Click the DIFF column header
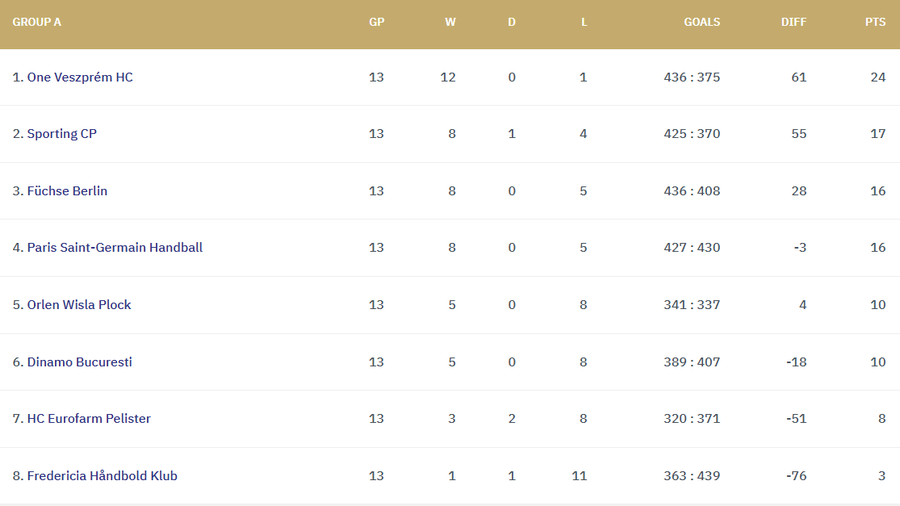Viewport: 900px width, 506px height. click(x=793, y=22)
